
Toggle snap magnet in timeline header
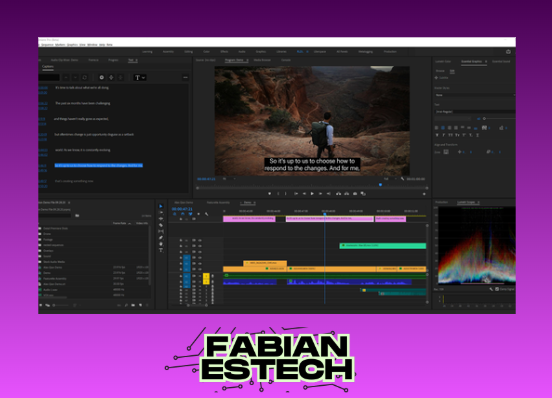[x=182, y=214]
